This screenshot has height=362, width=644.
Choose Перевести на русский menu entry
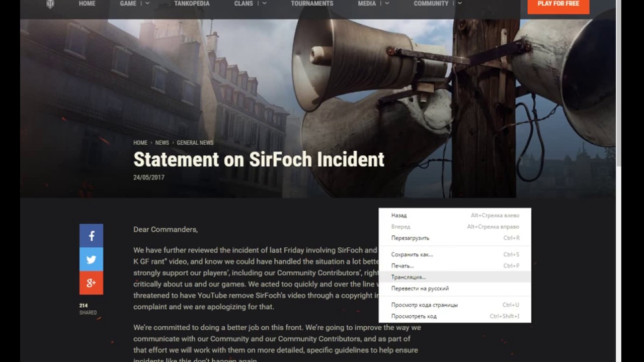[455, 289]
